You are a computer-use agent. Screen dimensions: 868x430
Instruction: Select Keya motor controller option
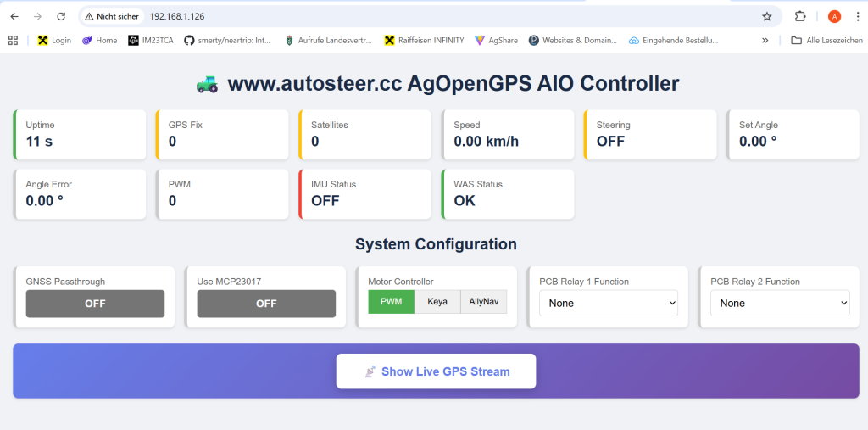click(x=437, y=302)
